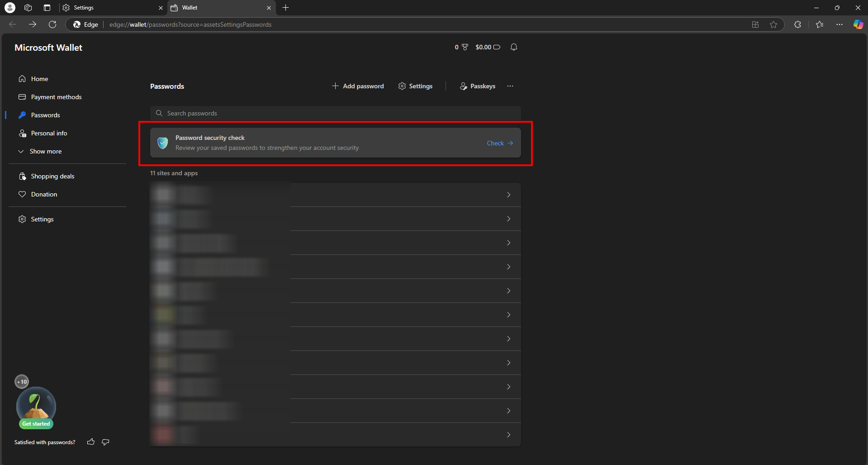Expand the first saved password entry chevron
868x465 pixels.
(509, 195)
